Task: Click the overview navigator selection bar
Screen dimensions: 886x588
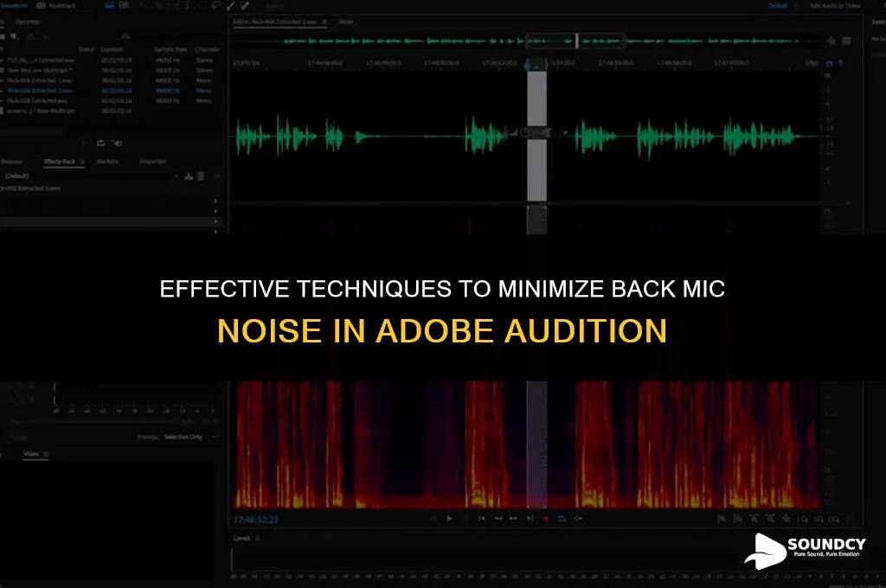Action: tap(575, 41)
